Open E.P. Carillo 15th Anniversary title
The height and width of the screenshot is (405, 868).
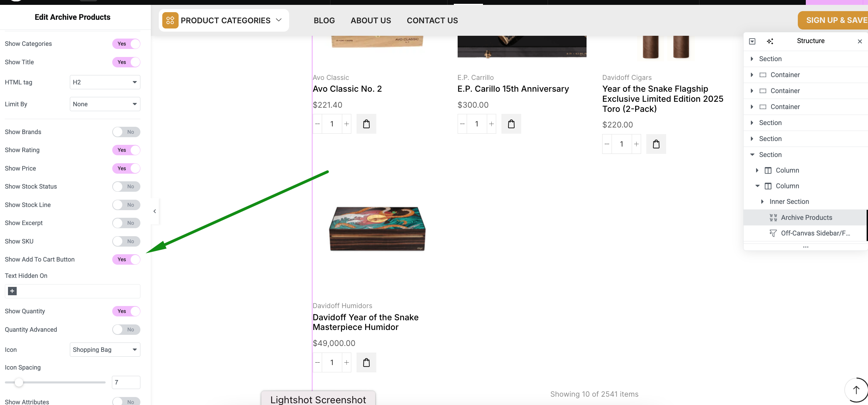[513, 89]
